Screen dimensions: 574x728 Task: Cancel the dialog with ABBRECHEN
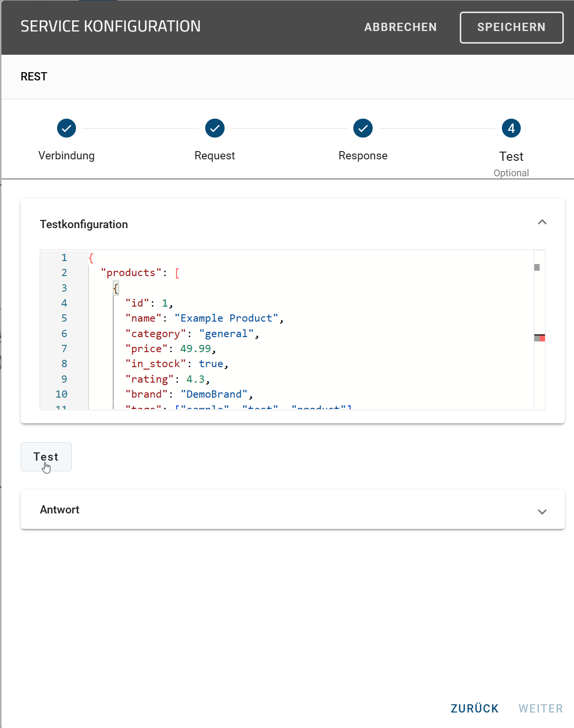pos(400,27)
